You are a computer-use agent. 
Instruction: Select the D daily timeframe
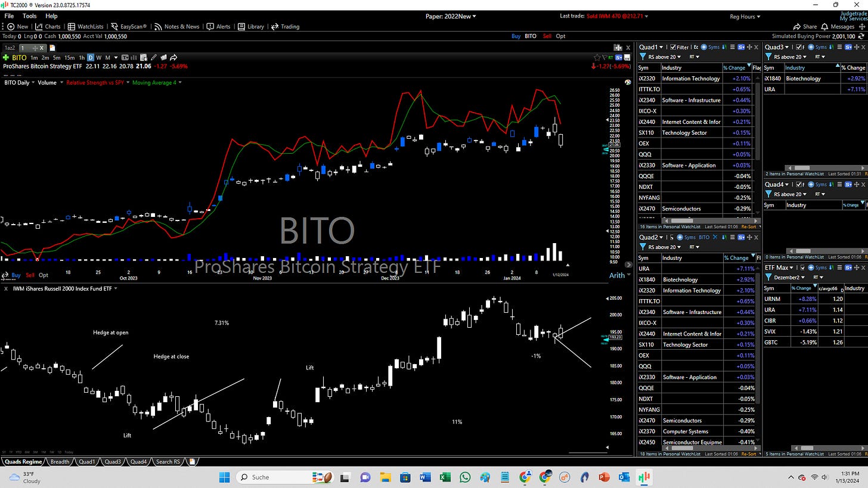(x=91, y=58)
